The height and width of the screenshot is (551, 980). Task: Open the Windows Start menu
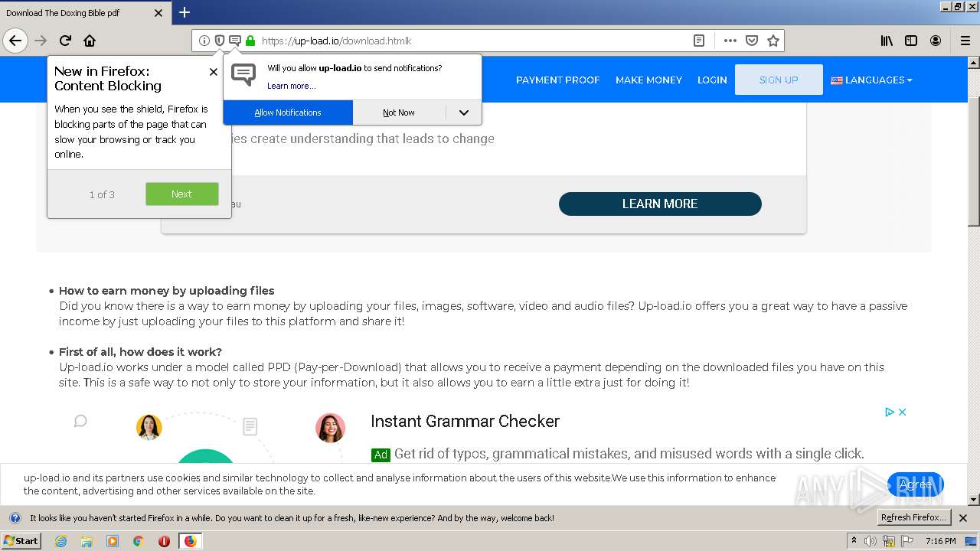coord(21,541)
